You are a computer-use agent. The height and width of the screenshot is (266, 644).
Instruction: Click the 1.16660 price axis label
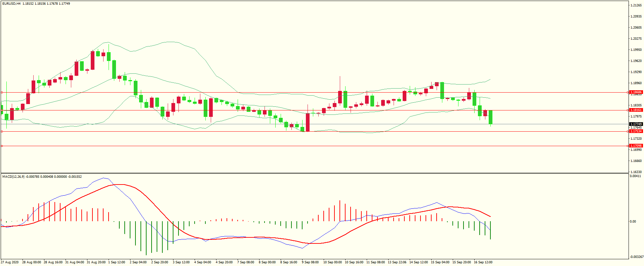[x=636, y=161]
